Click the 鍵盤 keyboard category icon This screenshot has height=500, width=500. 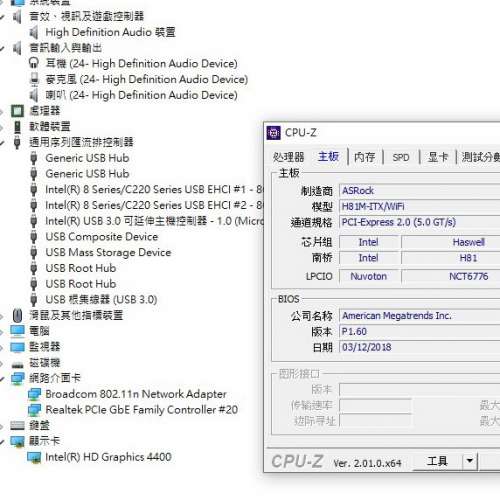point(17,426)
